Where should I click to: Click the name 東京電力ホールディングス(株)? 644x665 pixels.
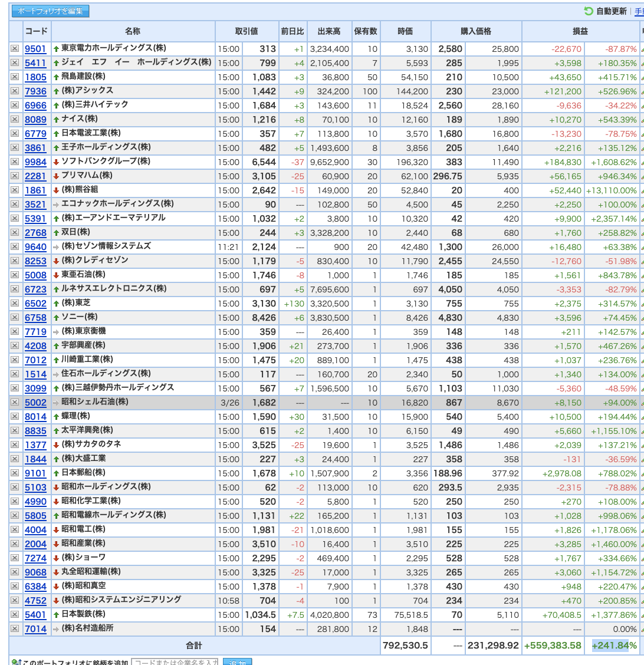click(114, 48)
